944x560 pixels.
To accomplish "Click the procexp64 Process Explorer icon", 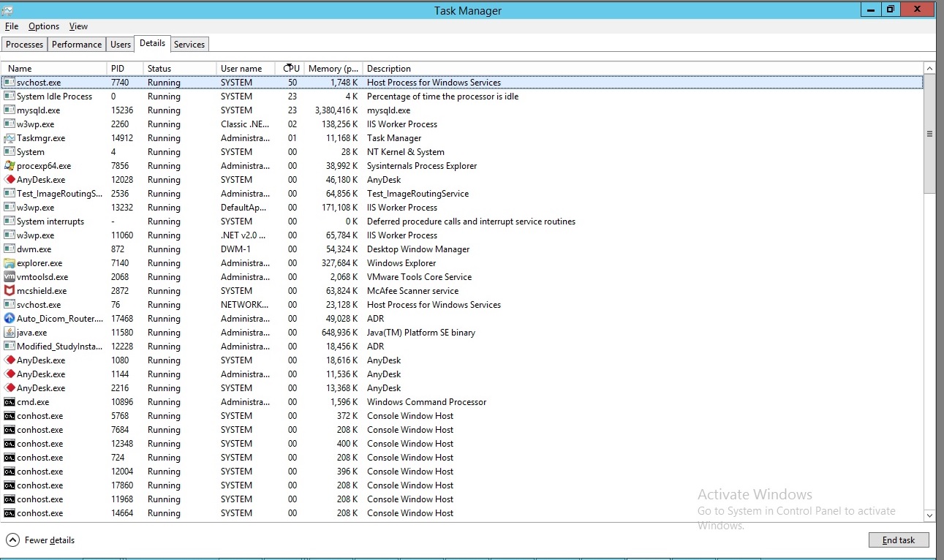I will point(9,165).
